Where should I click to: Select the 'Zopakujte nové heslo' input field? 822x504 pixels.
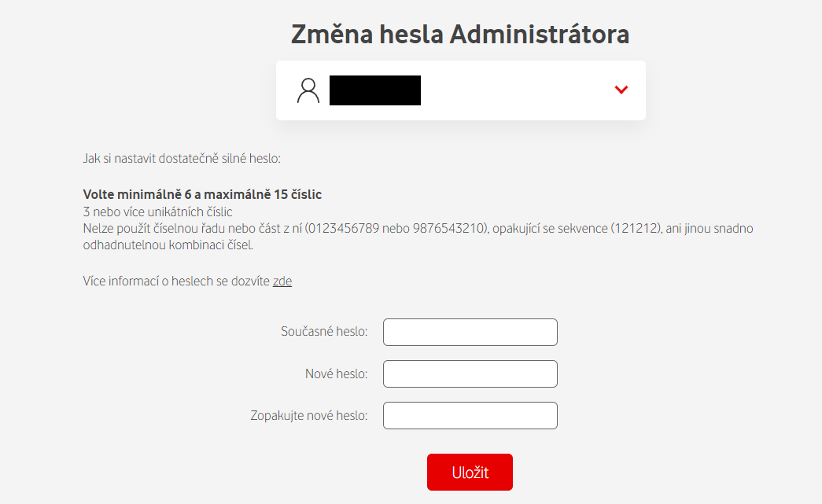(x=470, y=415)
